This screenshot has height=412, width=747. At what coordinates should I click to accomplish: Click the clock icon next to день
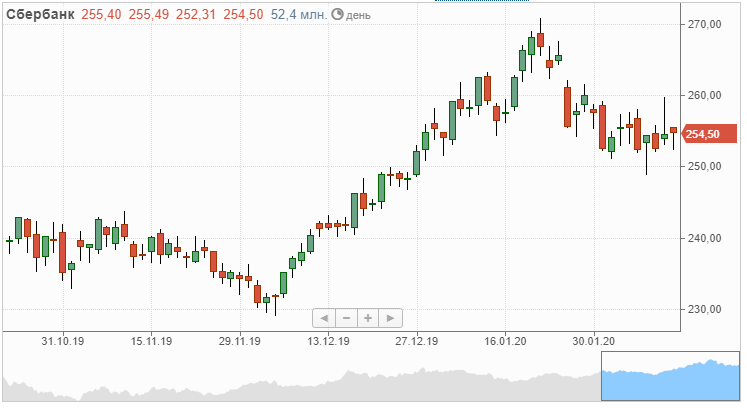337,14
